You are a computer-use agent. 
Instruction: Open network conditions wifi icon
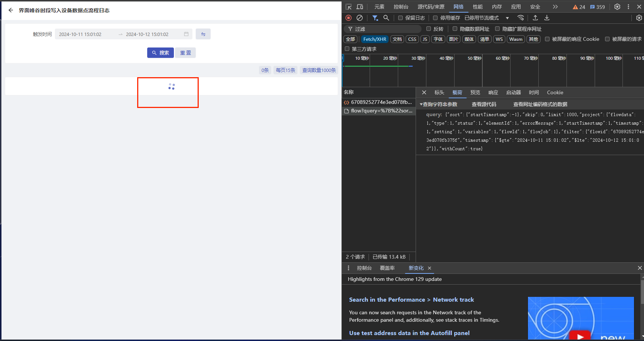(521, 18)
